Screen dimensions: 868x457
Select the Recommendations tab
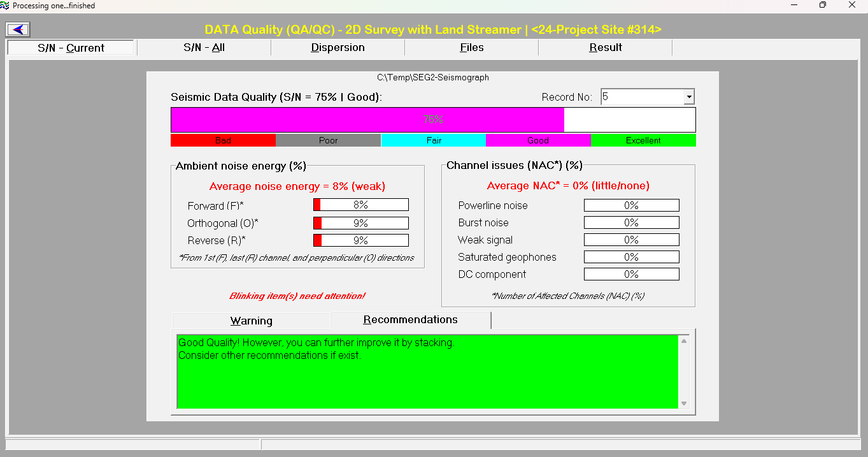tap(410, 320)
